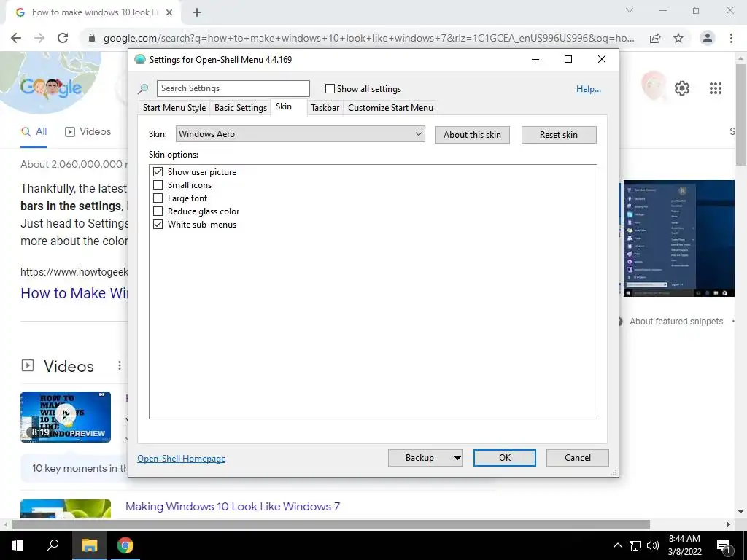Play the 8:19 video thumbnail
Image resolution: width=747 pixels, height=560 pixels.
66,416
